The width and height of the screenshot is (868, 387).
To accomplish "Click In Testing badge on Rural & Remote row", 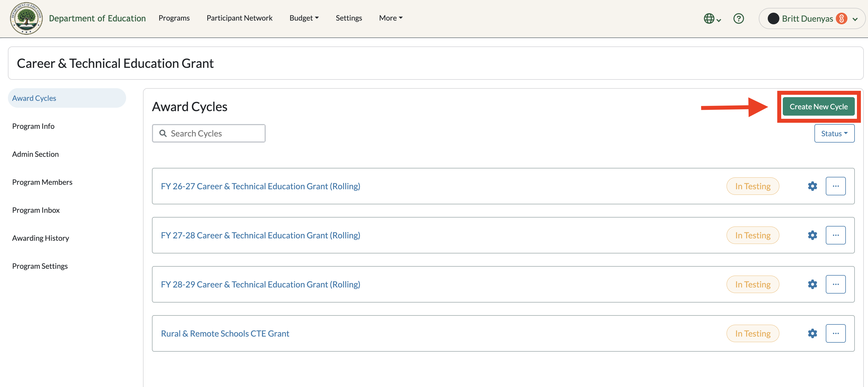I will pyautogui.click(x=753, y=334).
